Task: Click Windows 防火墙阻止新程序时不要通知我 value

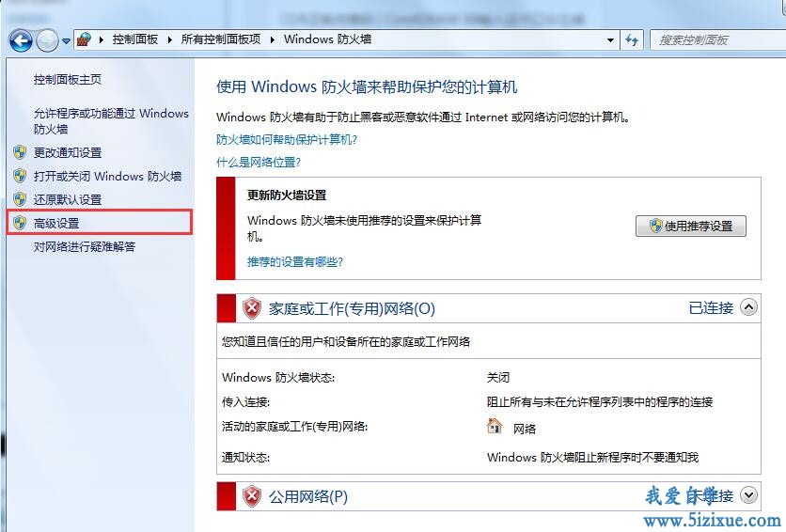Action: [x=592, y=458]
